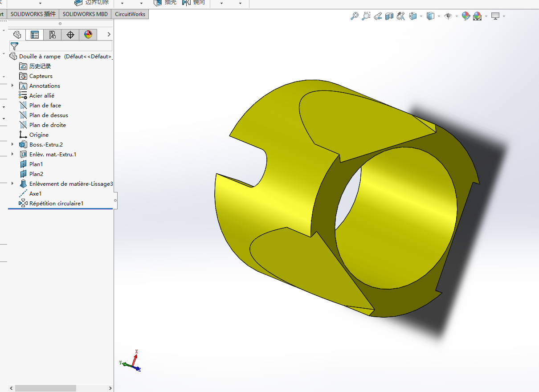
Task: Open the Display Style dropdown arrow
Action: point(439,16)
